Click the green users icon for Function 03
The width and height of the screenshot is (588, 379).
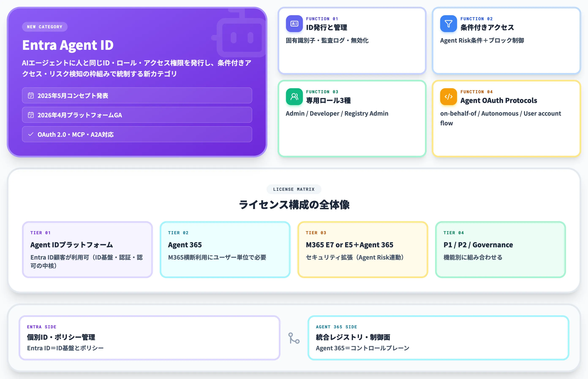[x=294, y=97]
